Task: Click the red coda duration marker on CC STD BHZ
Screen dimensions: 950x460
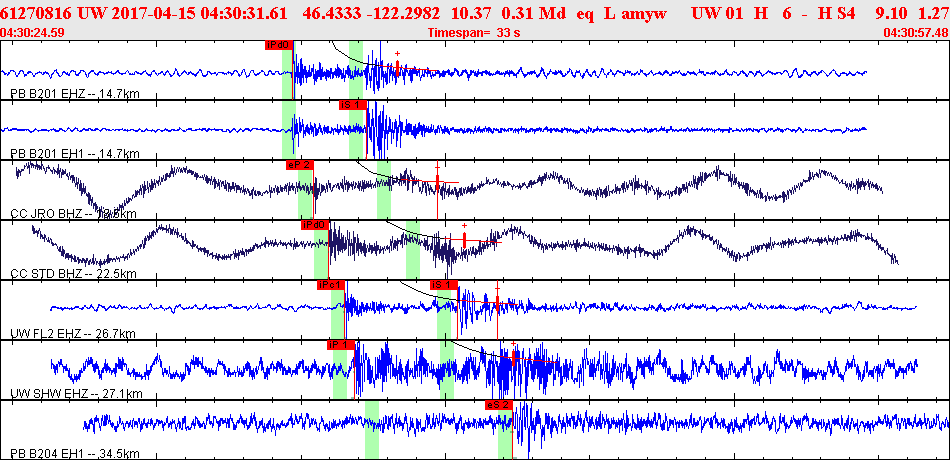Action: (464, 239)
